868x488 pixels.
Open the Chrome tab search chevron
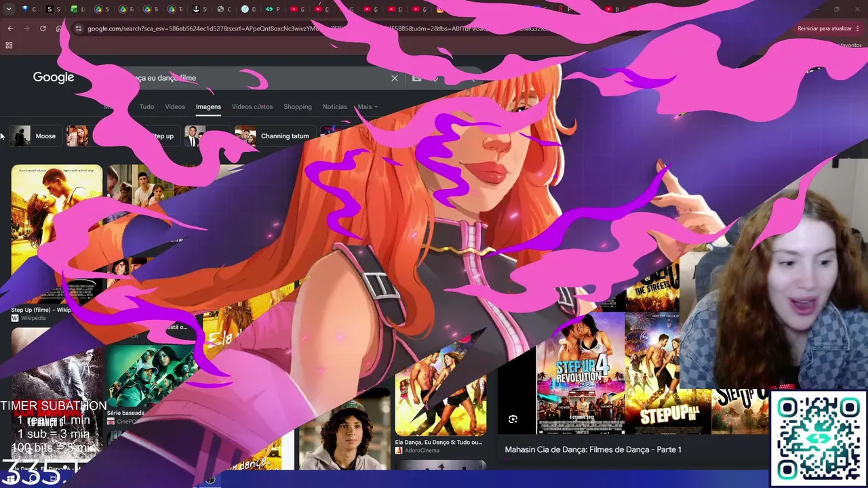(9, 9)
